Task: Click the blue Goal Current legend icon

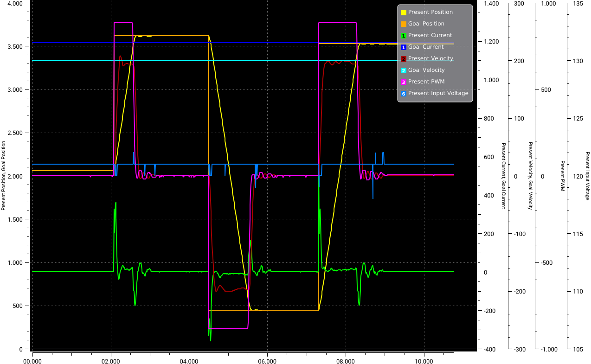Action: click(x=404, y=47)
